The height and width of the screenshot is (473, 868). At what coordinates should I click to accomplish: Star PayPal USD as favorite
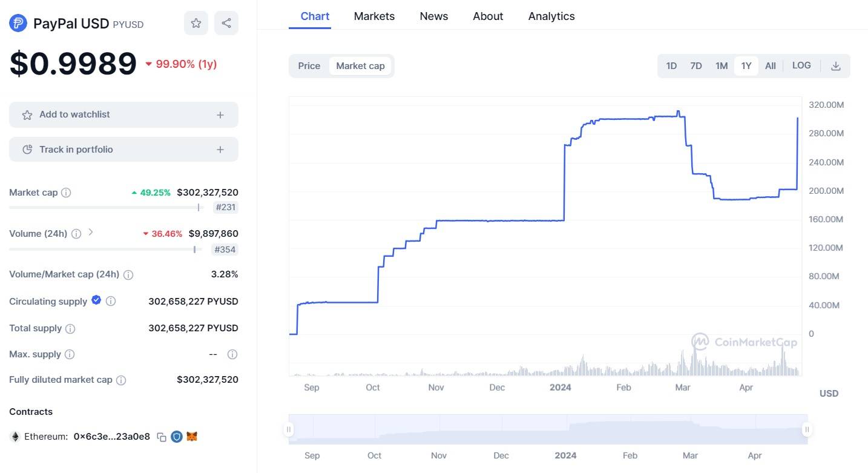[196, 23]
